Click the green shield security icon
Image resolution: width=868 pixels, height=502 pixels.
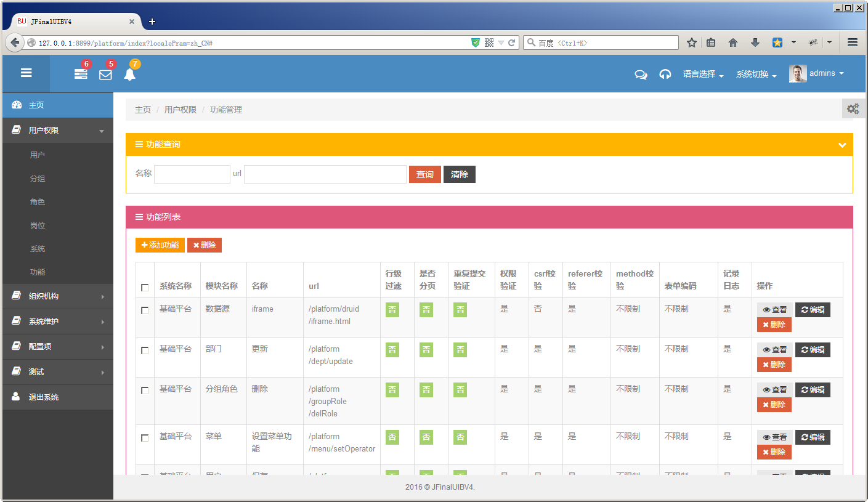[x=476, y=43]
